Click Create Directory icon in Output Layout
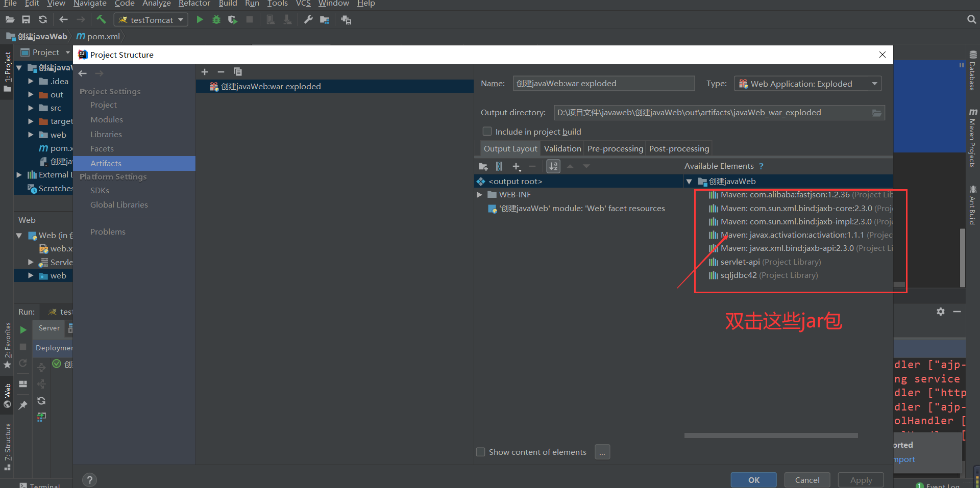This screenshot has width=980, height=488. [483, 166]
